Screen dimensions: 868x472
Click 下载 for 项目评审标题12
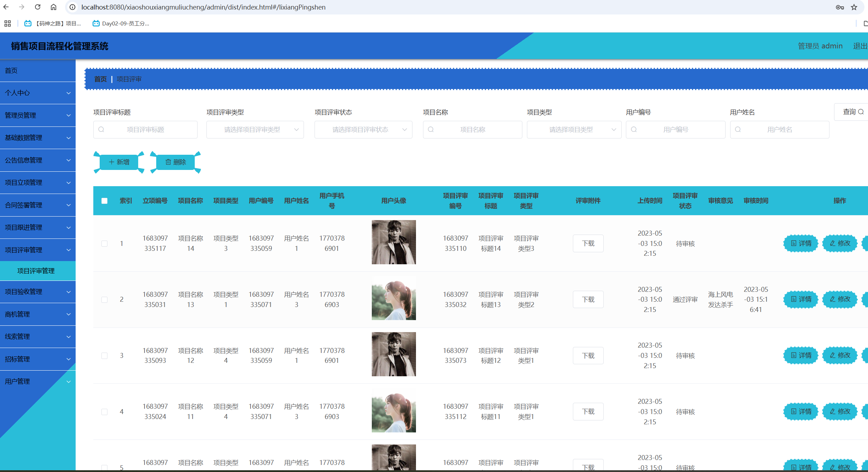click(x=588, y=355)
